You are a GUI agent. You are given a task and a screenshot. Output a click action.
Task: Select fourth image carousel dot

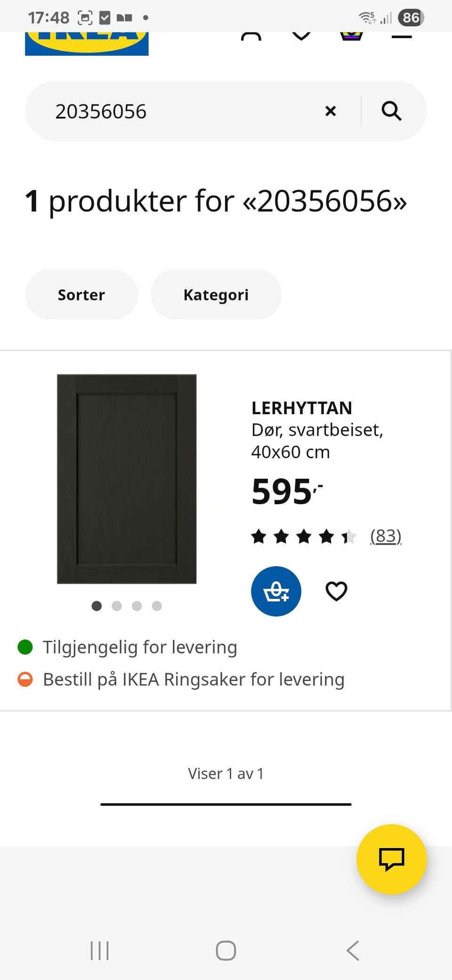coord(157,606)
